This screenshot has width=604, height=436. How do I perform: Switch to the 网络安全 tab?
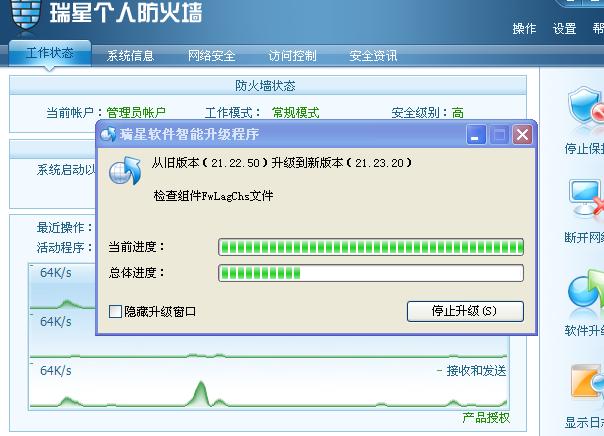click(211, 56)
